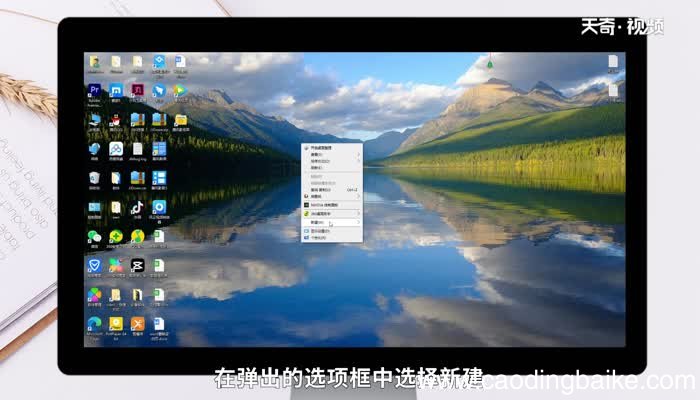Open the blue diamond-logo icon beside the Word file
This screenshot has height=400, width=700.
click(159, 61)
